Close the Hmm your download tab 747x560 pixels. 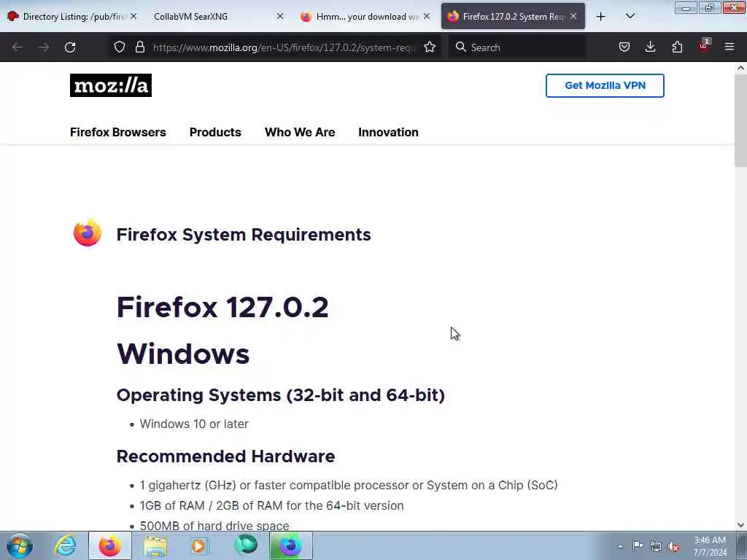[x=427, y=16]
